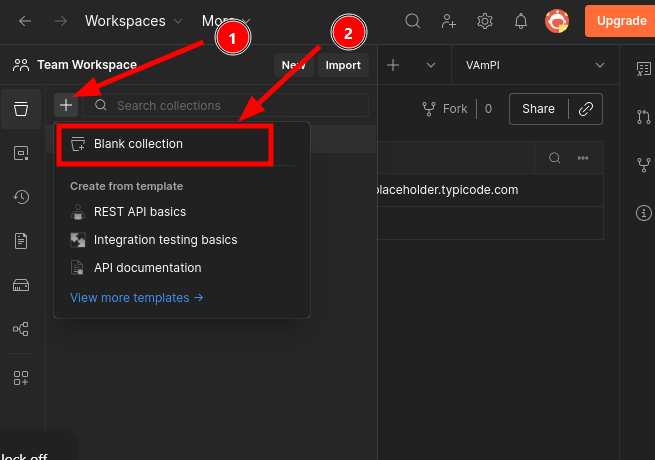Open the Workspaces dropdown

(x=133, y=21)
